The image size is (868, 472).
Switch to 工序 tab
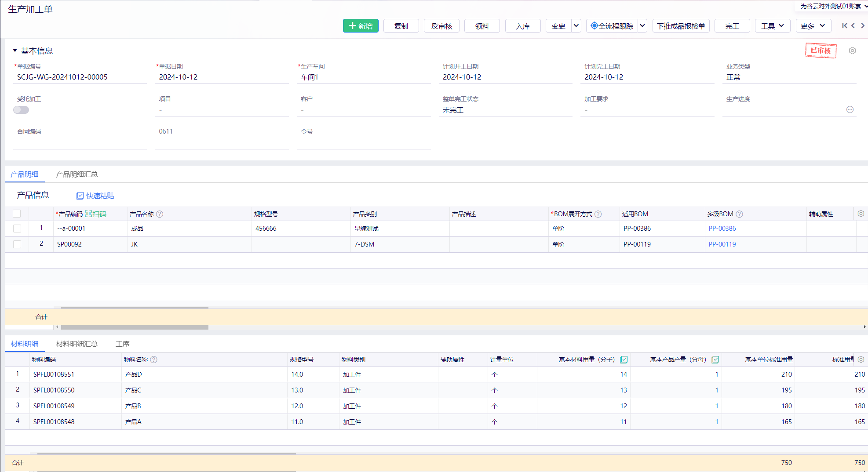122,344
